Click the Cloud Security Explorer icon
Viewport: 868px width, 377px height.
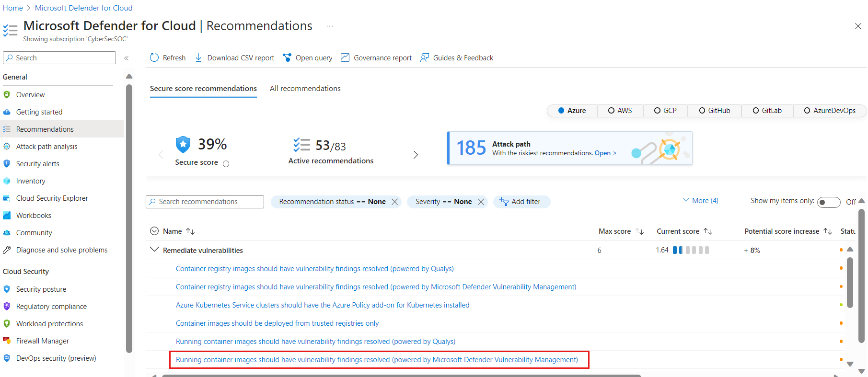coord(7,198)
